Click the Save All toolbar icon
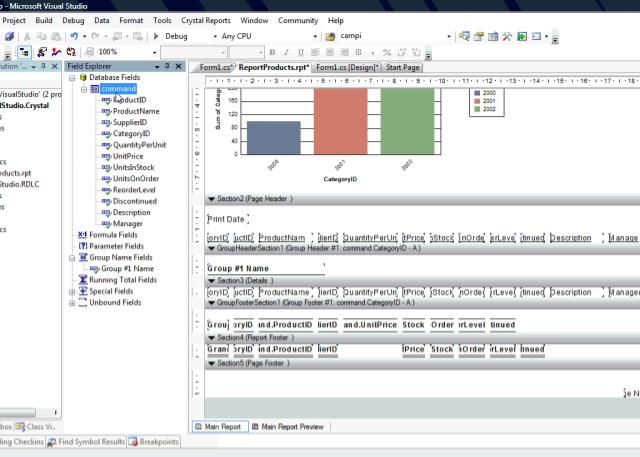This screenshot has width=640, height=457. (9, 36)
